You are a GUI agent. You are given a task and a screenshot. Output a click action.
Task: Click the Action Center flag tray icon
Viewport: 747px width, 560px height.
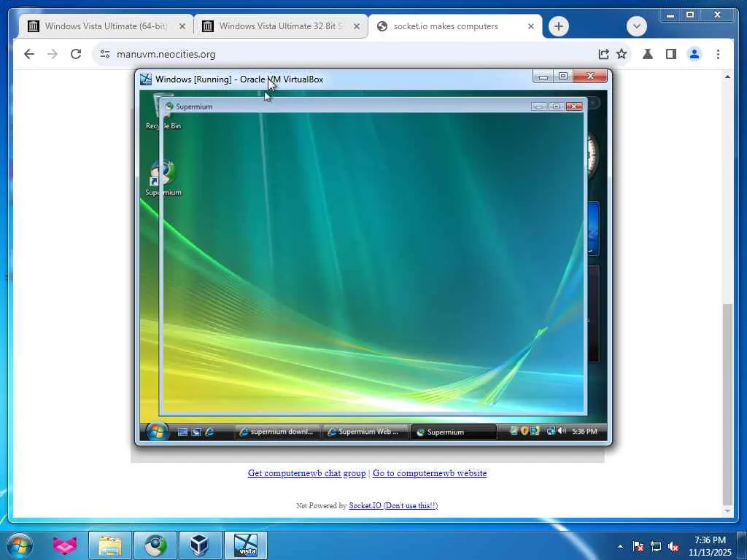pos(638,547)
